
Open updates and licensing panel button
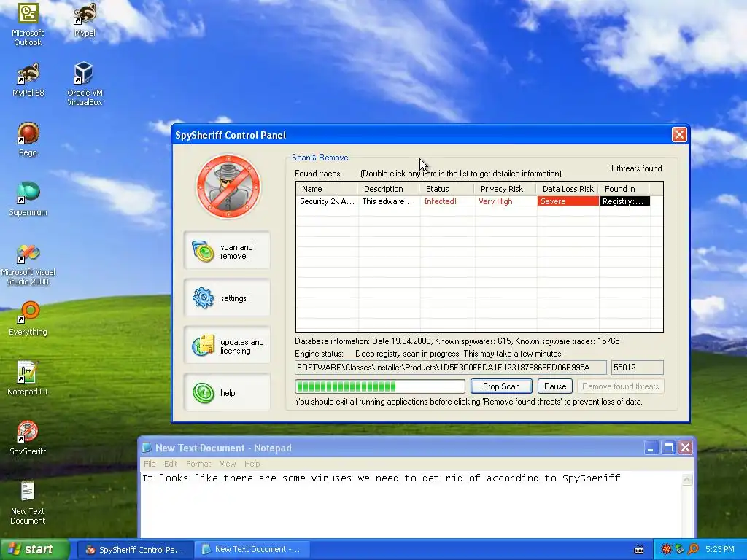228,346
